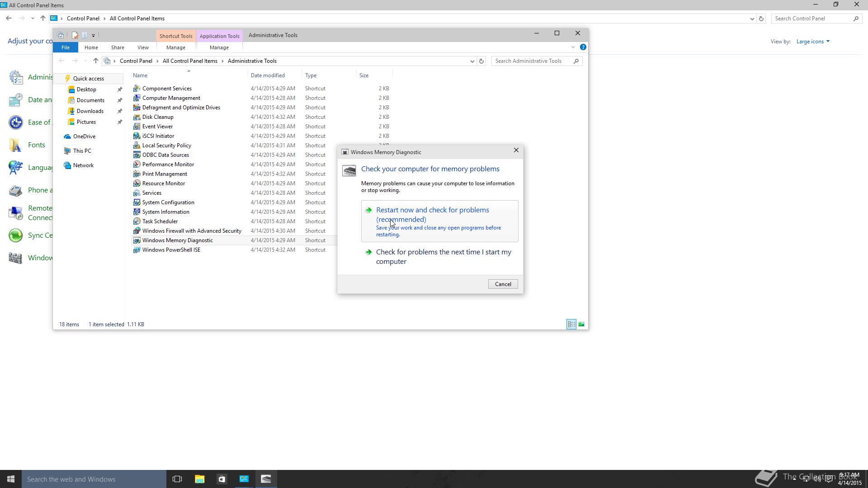868x488 pixels.
Task: Select the Performance Monitor icon
Action: [137, 164]
